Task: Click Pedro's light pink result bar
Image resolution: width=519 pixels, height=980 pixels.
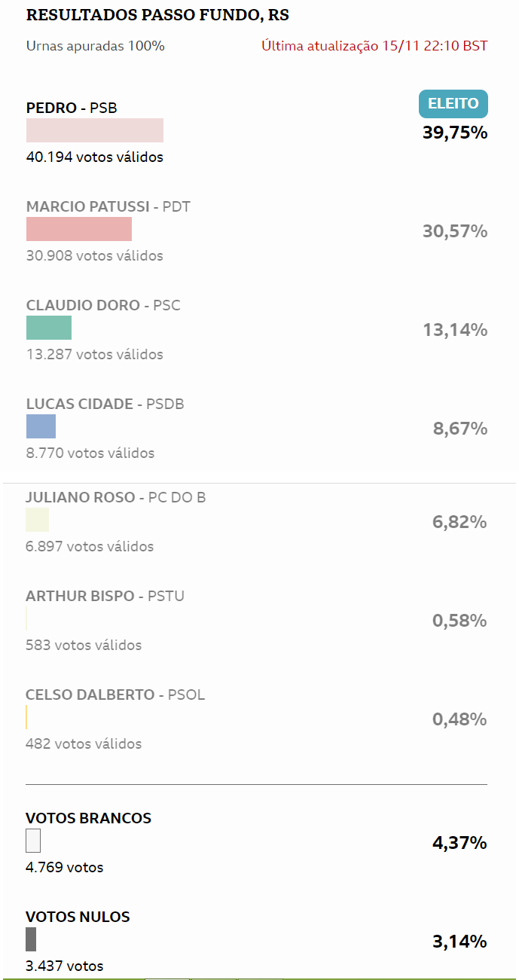Action: [x=95, y=130]
